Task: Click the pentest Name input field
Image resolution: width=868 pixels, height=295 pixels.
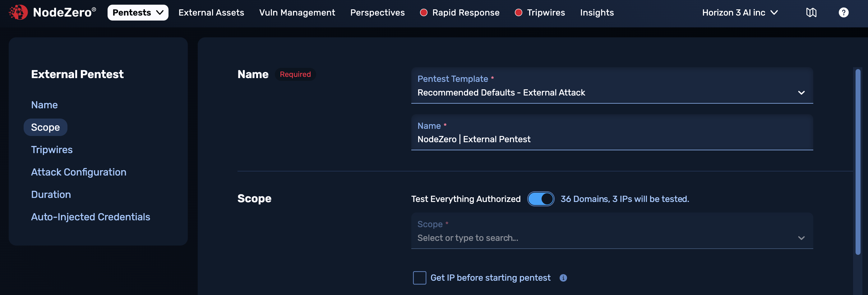Action: [x=612, y=132]
